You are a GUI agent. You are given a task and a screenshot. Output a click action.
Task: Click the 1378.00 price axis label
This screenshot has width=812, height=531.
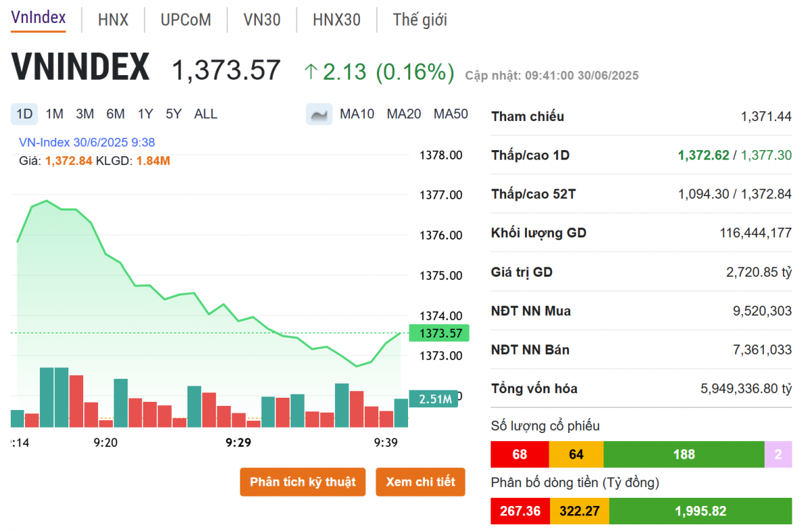(x=441, y=155)
